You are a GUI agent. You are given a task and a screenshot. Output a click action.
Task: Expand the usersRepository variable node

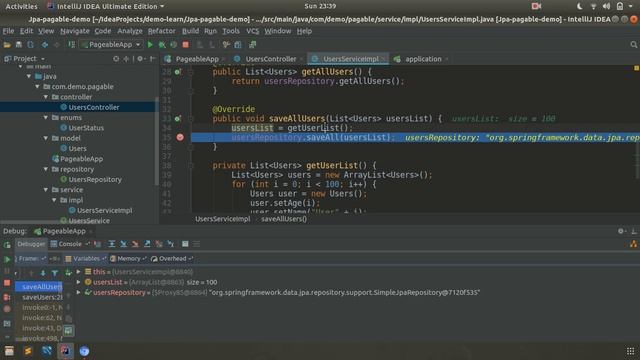pos(78,292)
